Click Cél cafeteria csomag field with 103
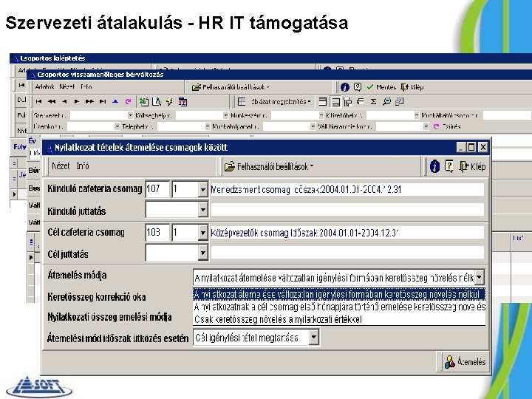 [157, 233]
